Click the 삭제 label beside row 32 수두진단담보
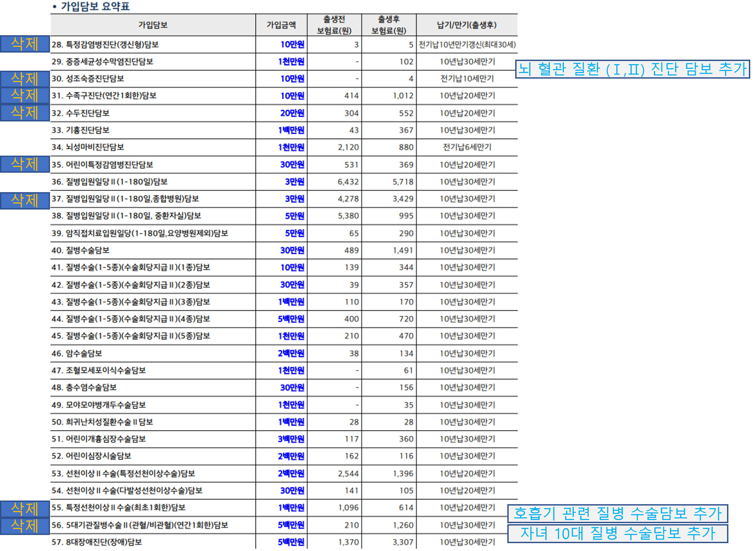This screenshot has width=756, height=551. [25, 113]
